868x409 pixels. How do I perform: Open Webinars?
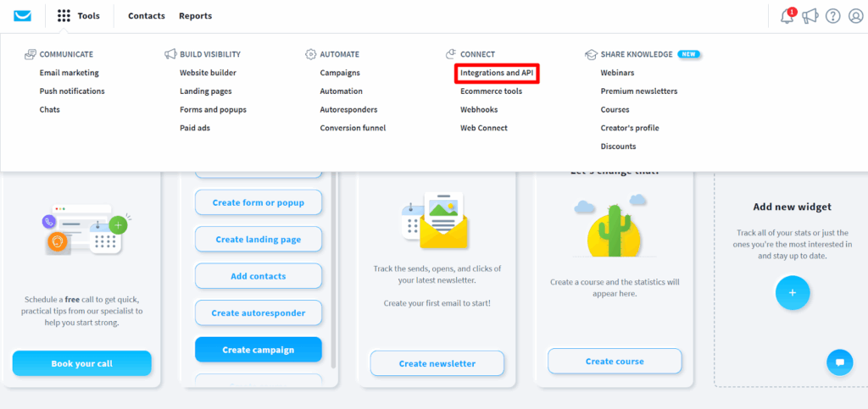coord(618,73)
